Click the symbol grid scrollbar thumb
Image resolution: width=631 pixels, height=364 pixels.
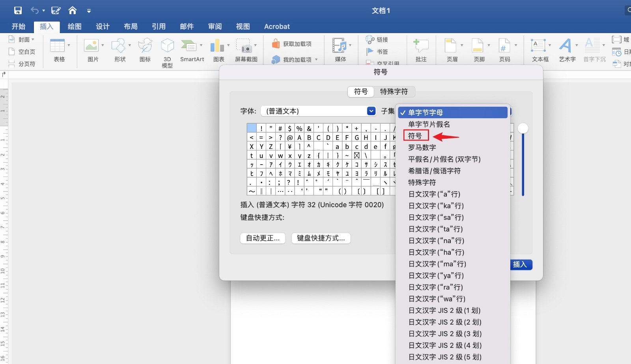click(x=523, y=128)
